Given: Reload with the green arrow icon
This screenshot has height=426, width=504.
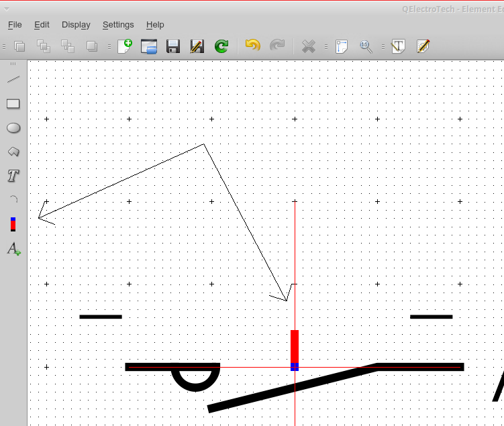Looking at the screenshot, I should [x=221, y=46].
